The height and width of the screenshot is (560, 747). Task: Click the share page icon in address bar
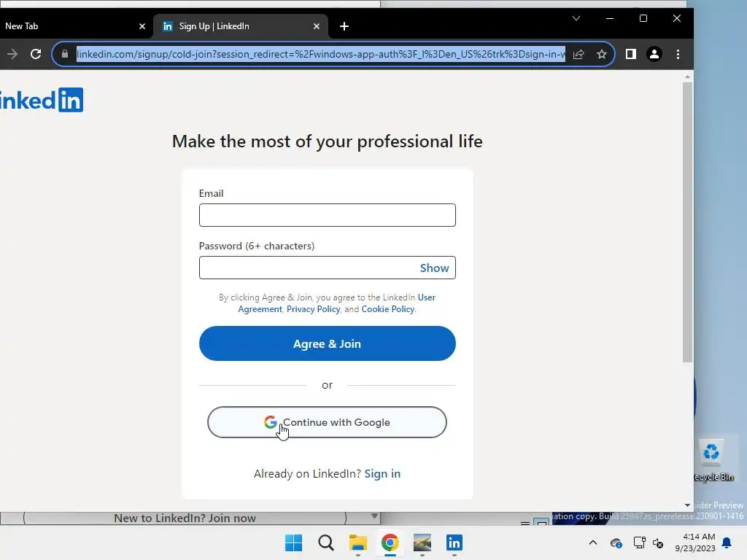[x=578, y=54]
